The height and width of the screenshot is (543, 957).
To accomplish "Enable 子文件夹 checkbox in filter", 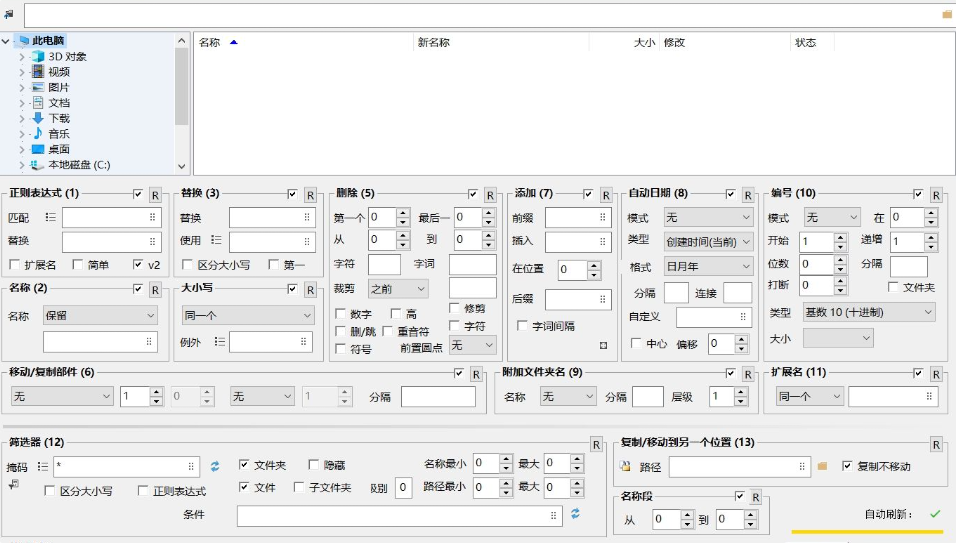I will pos(298,487).
